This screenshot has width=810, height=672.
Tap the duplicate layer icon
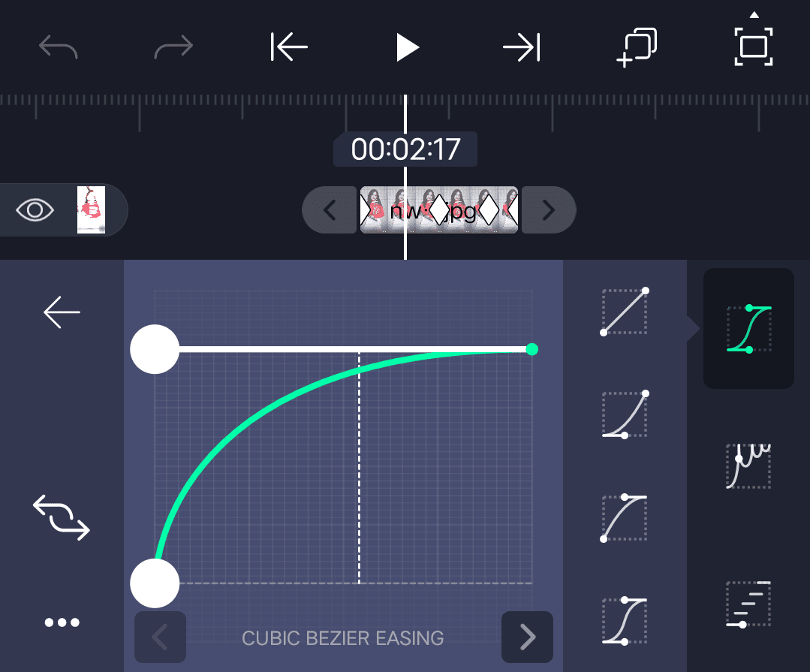pyautogui.click(x=636, y=48)
